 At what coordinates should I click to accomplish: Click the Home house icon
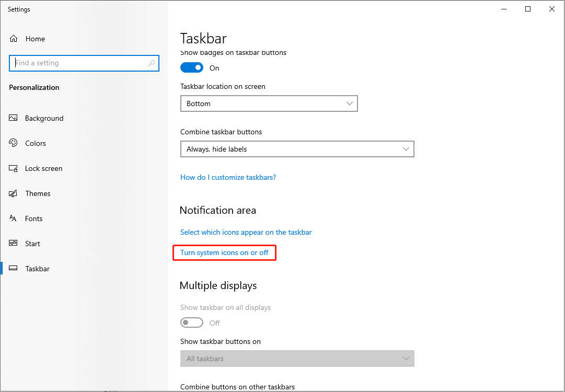click(13, 38)
